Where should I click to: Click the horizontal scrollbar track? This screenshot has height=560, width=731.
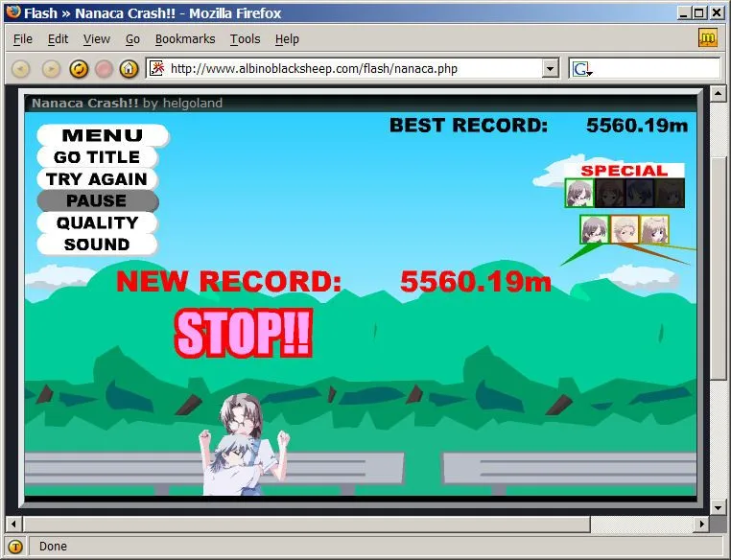coord(643,524)
